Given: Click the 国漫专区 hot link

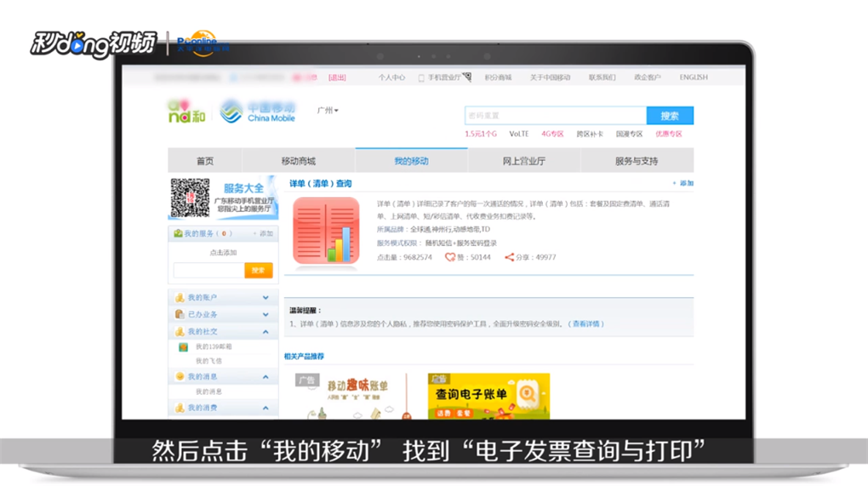Looking at the screenshot, I should click(630, 134).
